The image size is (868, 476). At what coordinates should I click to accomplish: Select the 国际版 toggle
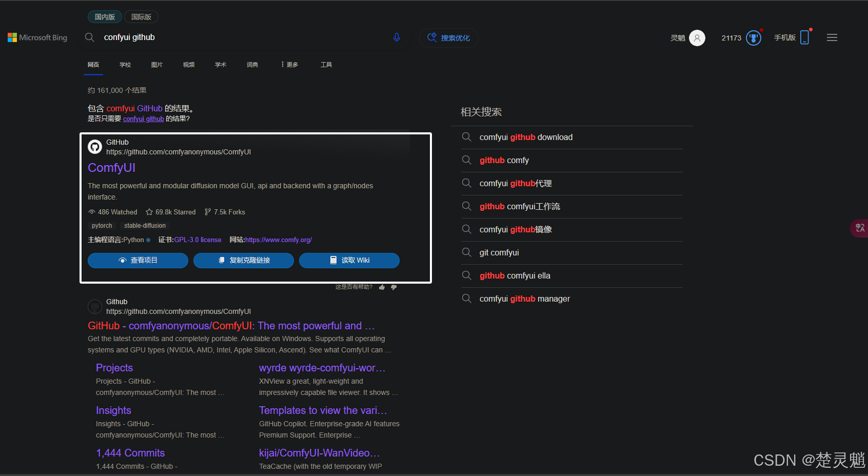[x=141, y=17]
